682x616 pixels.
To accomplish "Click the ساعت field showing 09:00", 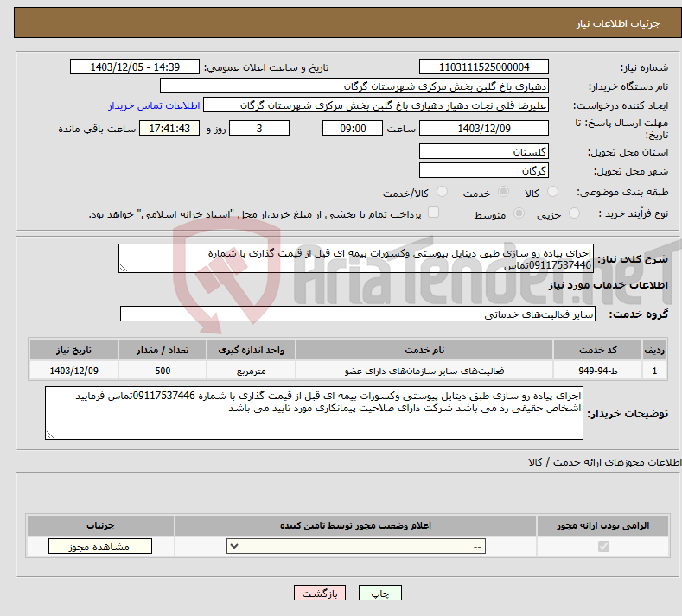I will point(353,128).
